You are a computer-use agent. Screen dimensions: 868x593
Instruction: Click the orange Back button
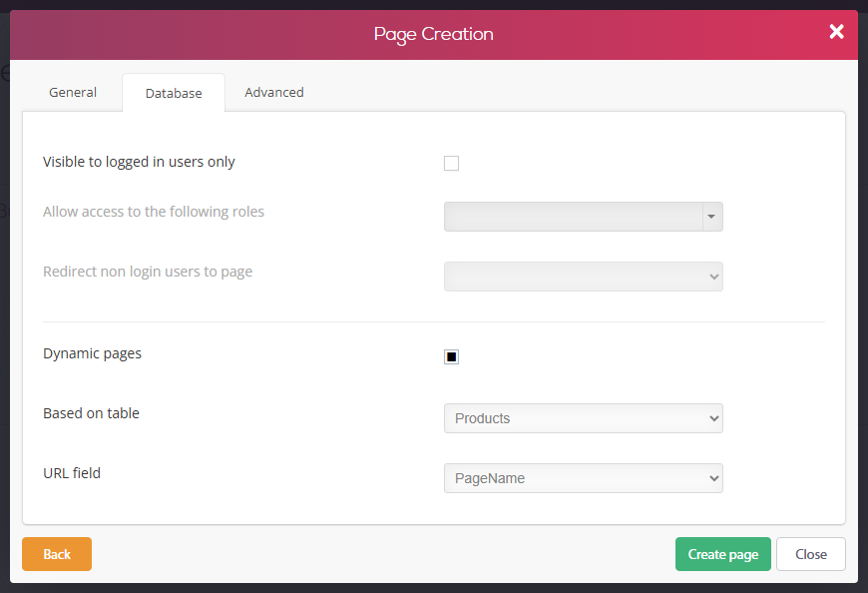(x=57, y=554)
